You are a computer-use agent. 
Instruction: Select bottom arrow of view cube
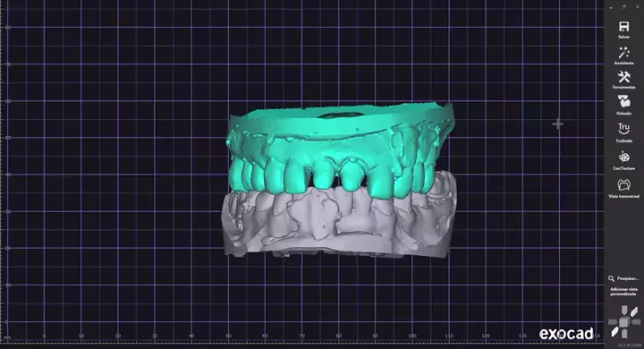click(x=624, y=334)
